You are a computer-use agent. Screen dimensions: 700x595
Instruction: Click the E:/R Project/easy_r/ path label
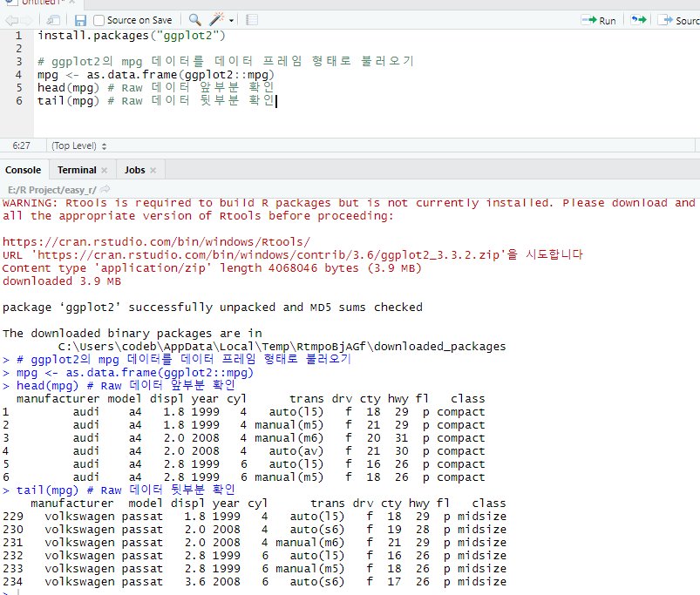tap(51, 190)
